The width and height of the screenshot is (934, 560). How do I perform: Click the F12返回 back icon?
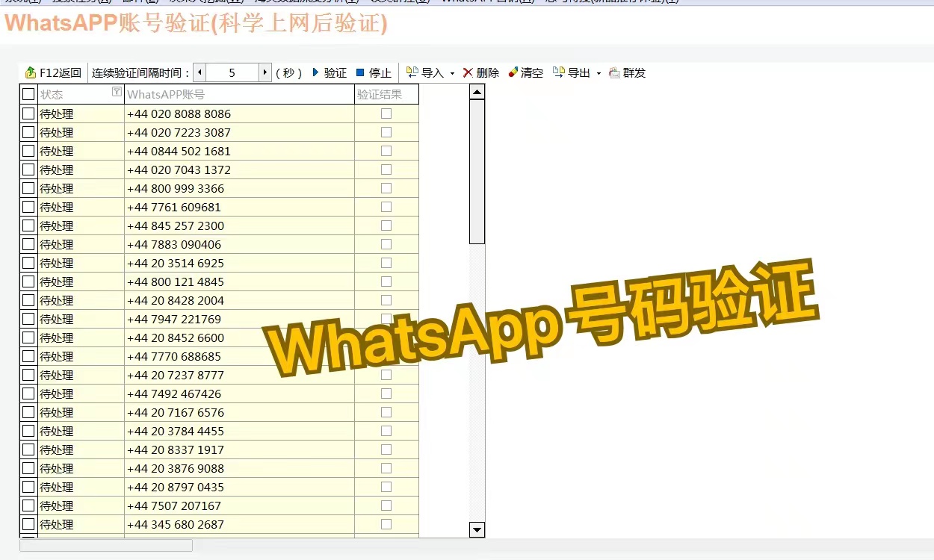point(31,72)
